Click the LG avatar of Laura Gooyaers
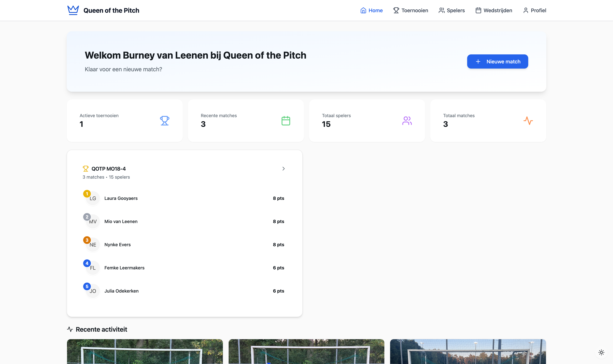Image resolution: width=613 pixels, height=364 pixels. [x=93, y=198]
